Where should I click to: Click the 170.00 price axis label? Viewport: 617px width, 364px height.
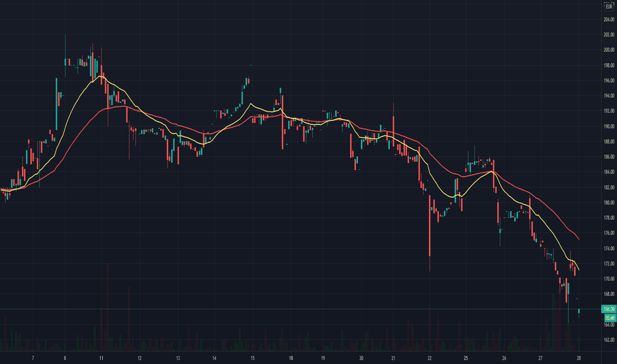[609, 279]
